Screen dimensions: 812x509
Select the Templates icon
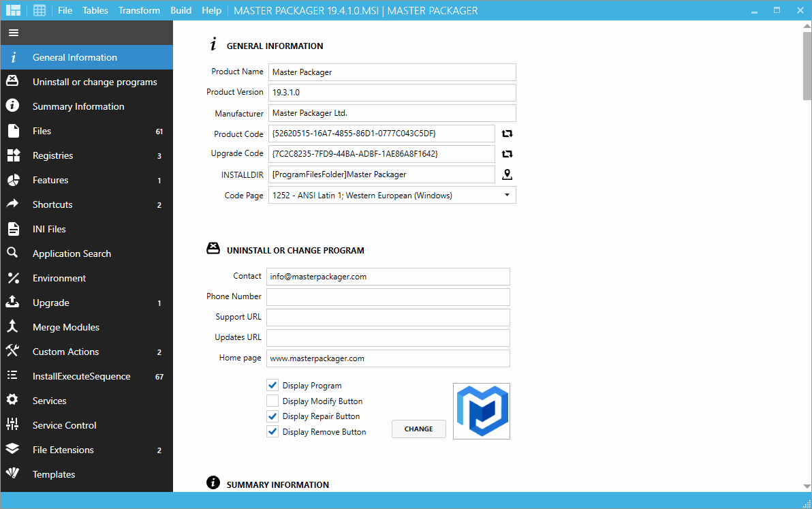12,474
